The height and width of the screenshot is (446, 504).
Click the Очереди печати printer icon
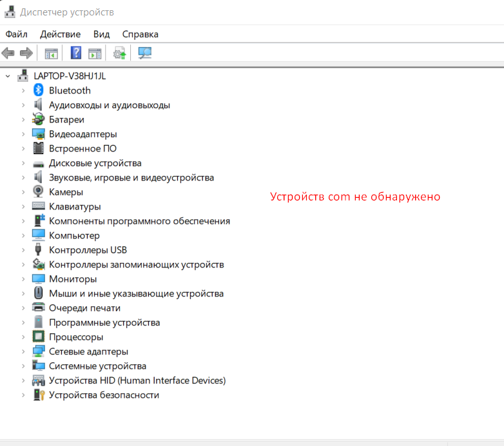point(39,307)
